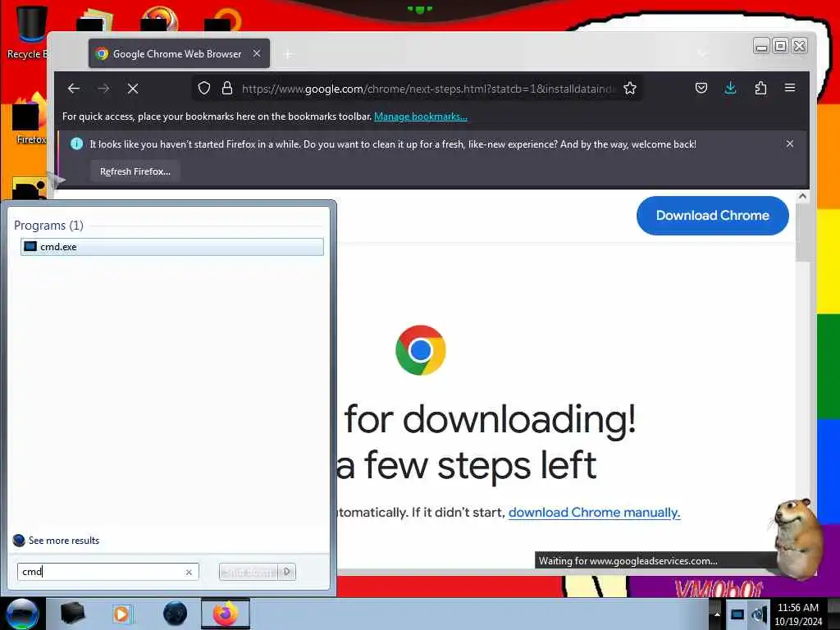Viewport: 840px width, 630px height.
Task: Open the Firefox extensions puzzle icon
Action: click(760, 88)
